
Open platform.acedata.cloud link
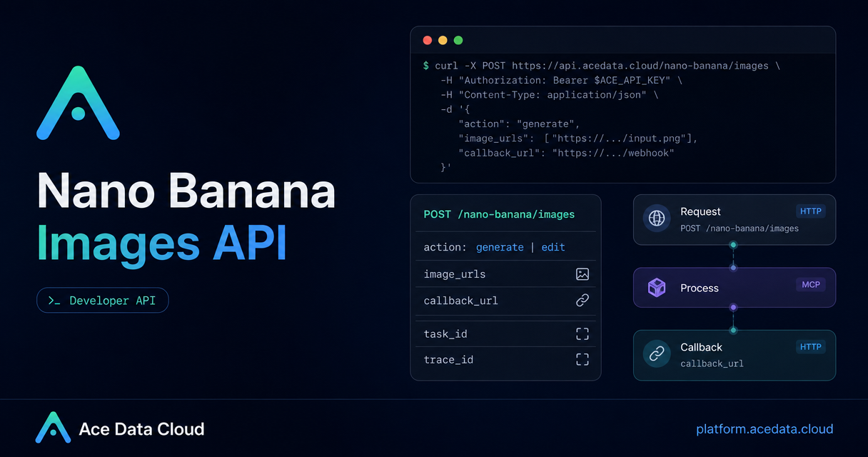pyautogui.click(x=764, y=429)
